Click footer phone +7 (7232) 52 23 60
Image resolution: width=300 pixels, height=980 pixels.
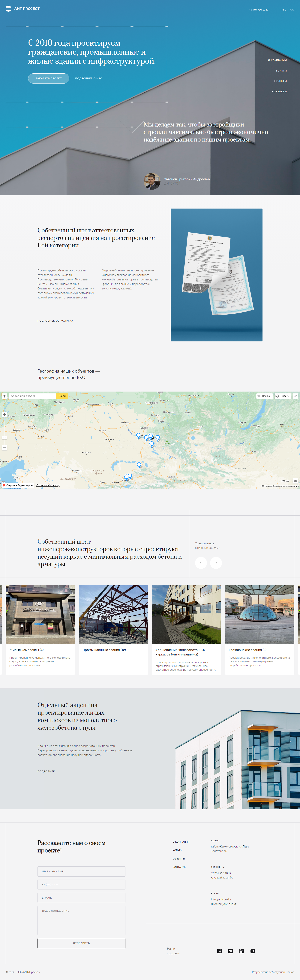tap(222, 878)
